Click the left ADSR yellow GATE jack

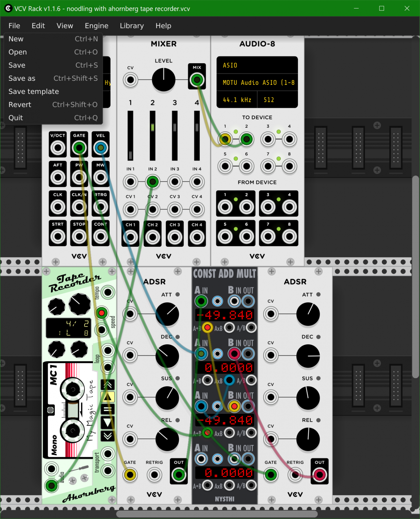click(130, 475)
